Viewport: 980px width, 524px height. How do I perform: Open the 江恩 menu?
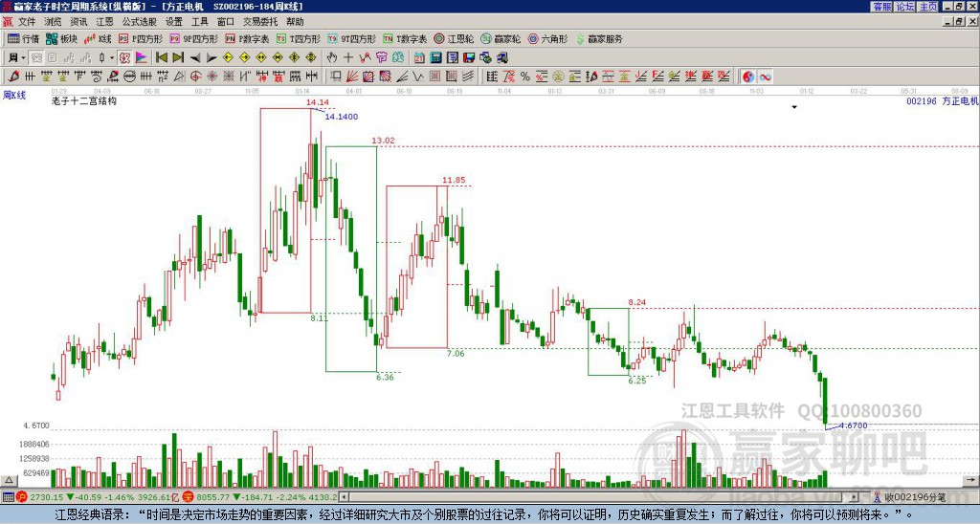[x=104, y=22]
